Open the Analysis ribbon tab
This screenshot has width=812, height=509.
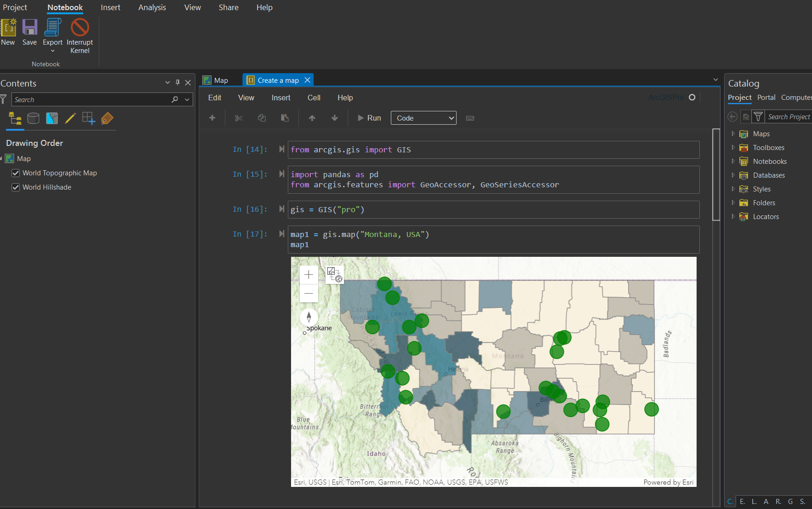(152, 7)
